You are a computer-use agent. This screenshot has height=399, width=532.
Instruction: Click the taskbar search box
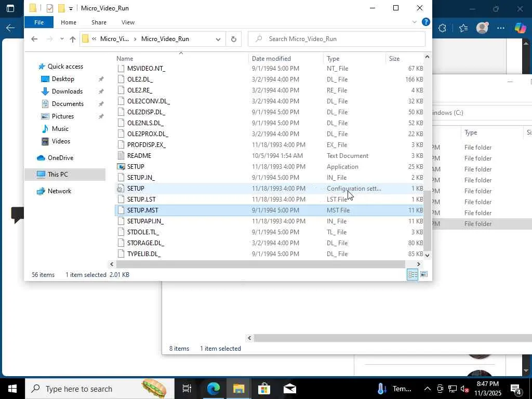pyautogui.click(x=100, y=389)
